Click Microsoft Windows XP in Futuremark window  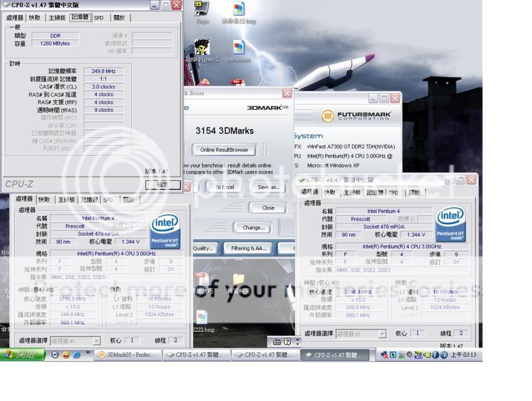click(333, 166)
